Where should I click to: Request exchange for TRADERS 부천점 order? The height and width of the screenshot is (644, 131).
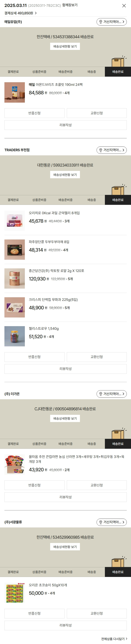pyautogui.click(x=96, y=357)
